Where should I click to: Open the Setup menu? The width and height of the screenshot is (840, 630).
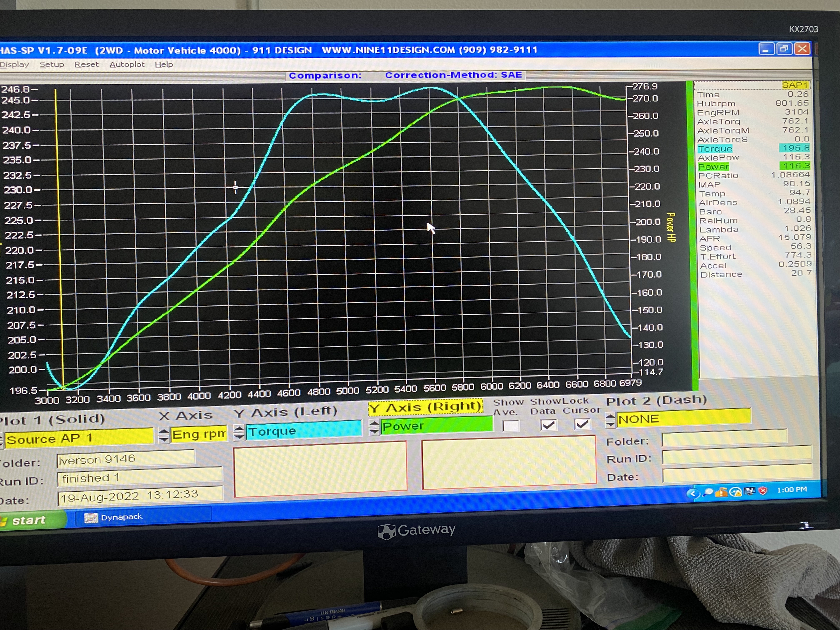(52, 65)
